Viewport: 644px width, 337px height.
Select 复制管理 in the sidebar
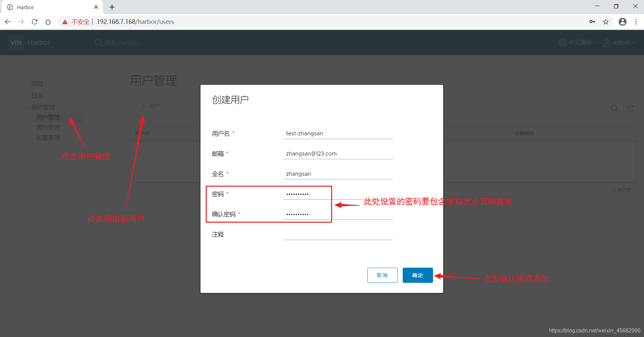pos(48,128)
